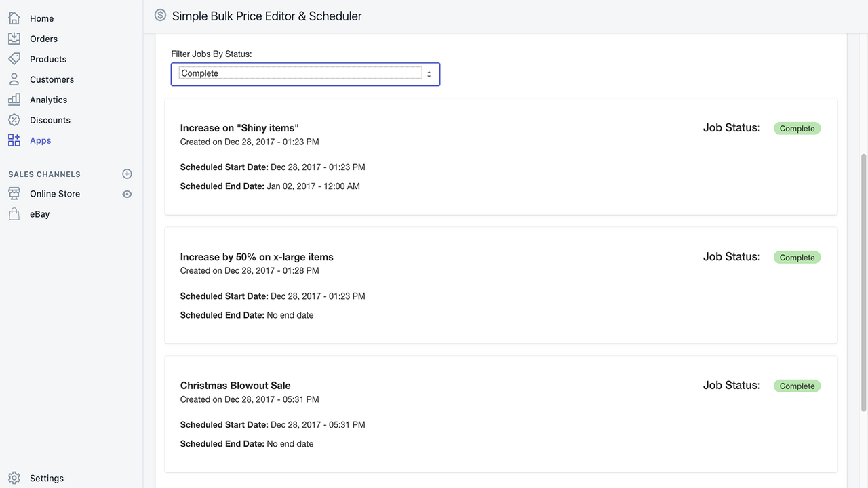
Task: Add a sales channel with plus icon
Action: (x=127, y=174)
